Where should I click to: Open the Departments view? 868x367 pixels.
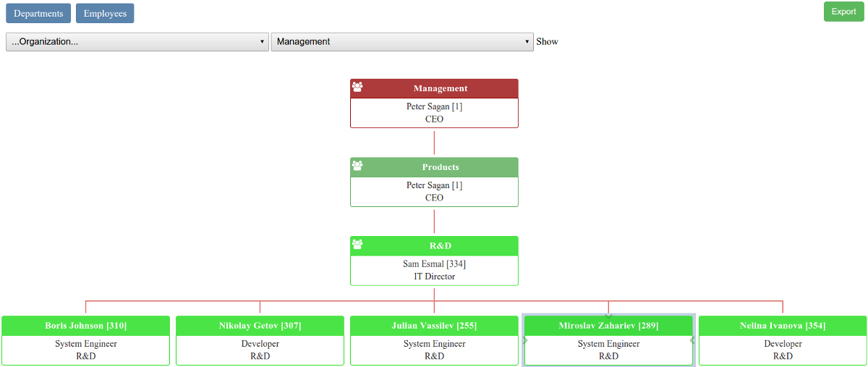(x=38, y=13)
